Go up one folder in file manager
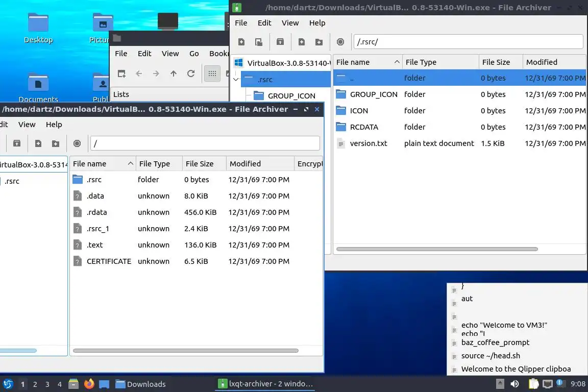Screen dimensions: 588x392 click(x=173, y=73)
